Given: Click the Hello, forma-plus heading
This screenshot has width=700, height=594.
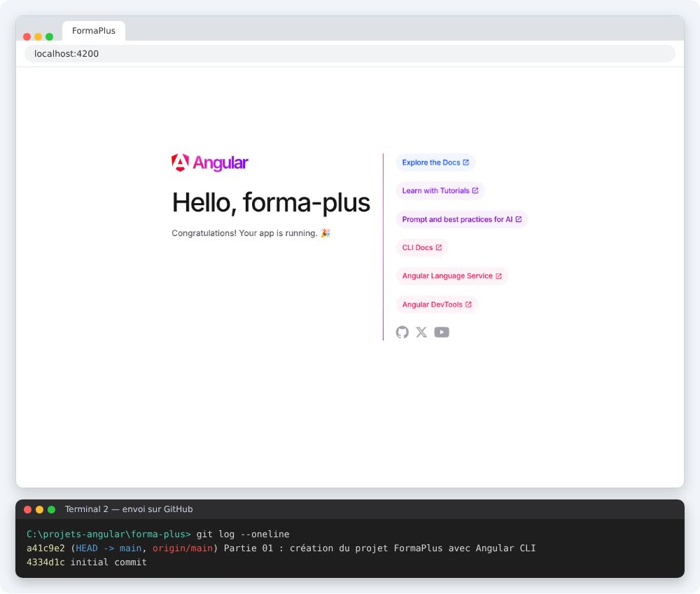Looking at the screenshot, I should point(271,202).
